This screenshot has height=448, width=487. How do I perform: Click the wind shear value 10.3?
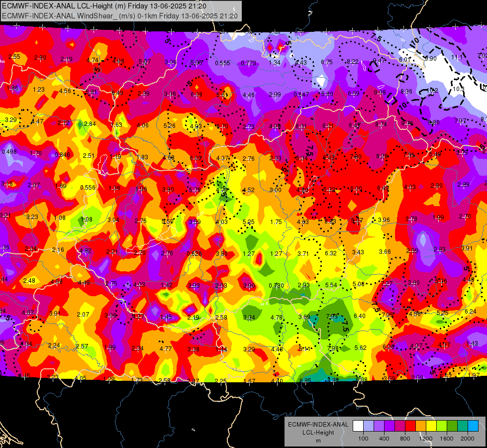[458, 89]
